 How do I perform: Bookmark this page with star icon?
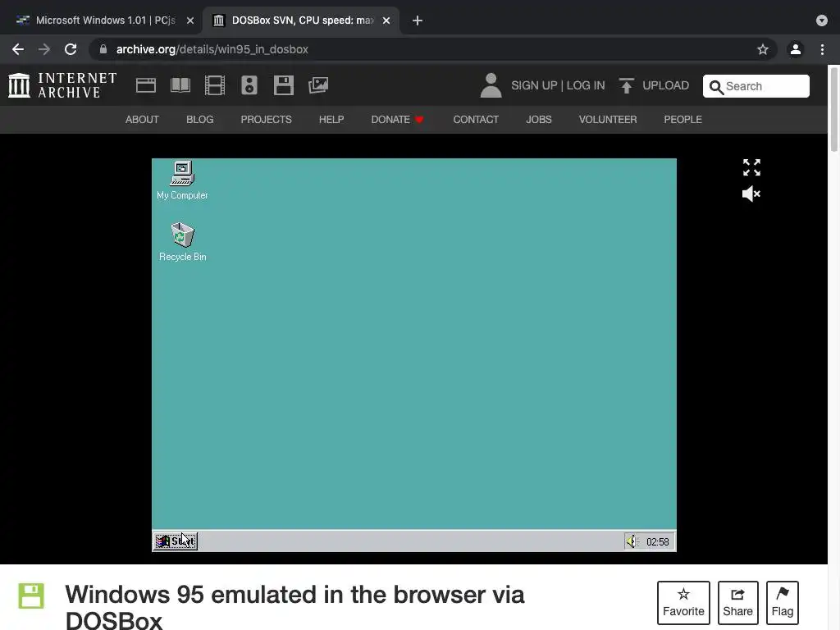coord(763,49)
